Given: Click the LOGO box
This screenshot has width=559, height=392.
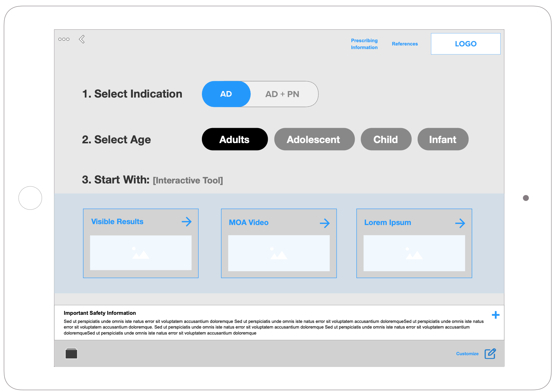Looking at the screenshot, I should [466, 44].
